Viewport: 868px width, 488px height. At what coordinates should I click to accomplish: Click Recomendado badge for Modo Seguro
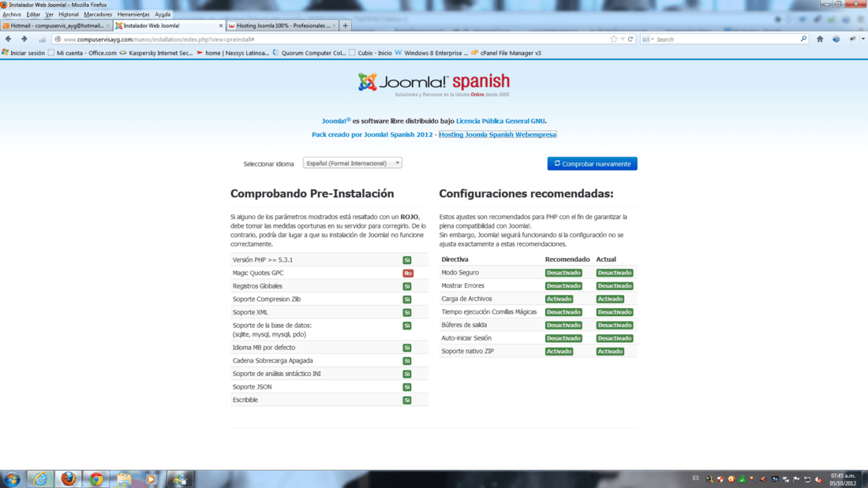(563, 273)
